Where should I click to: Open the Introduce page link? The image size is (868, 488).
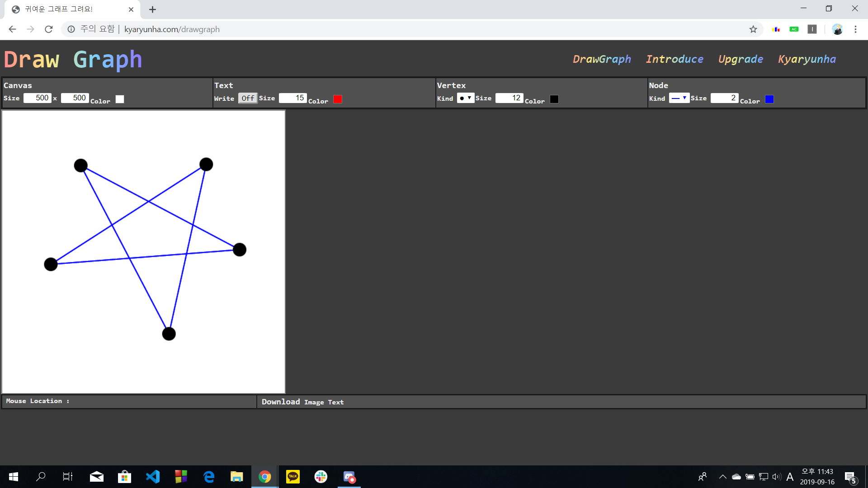point(675,59)
